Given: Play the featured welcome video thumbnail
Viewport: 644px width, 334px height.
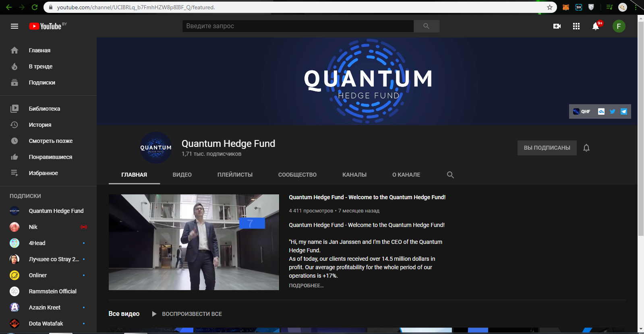Looking at the screenshot, I should coord(194,242).
